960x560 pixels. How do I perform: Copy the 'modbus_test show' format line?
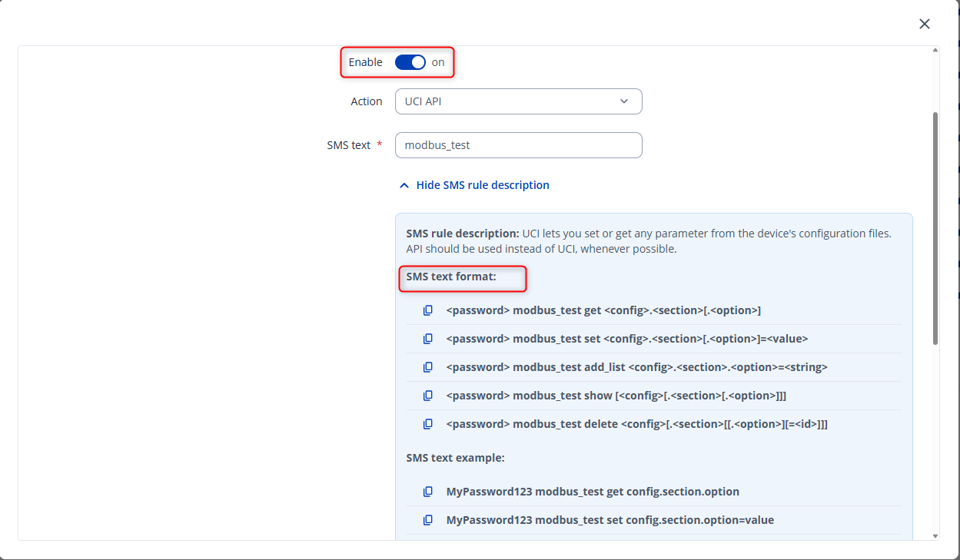coord(428,396)
